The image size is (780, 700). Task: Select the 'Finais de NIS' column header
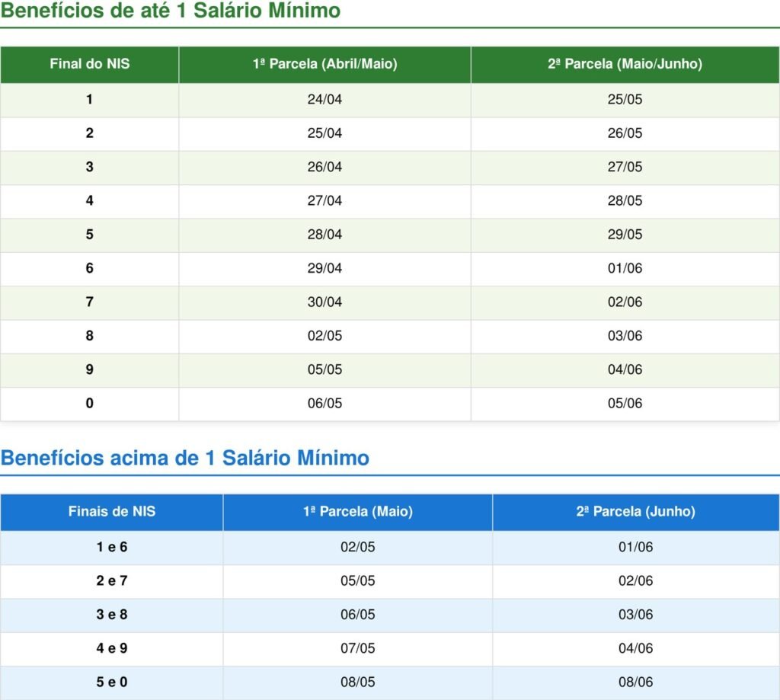111,512
